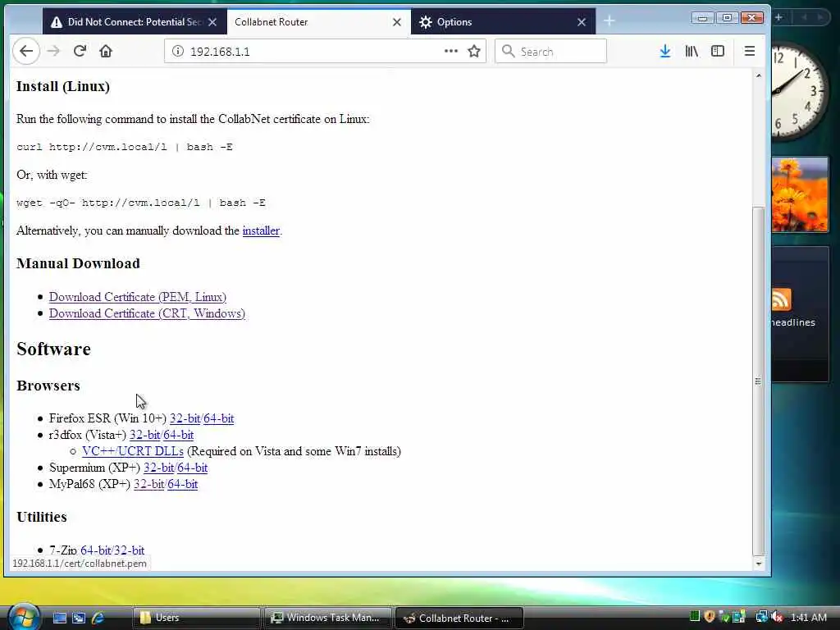This screenshot has height=630, width=840.
Task: Open the Windows Start orb
Action: click(x=24, y=618)
